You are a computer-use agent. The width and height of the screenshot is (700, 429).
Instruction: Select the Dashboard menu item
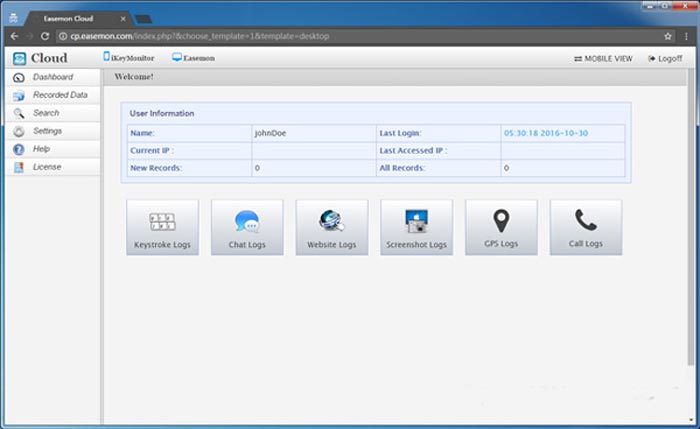(53, 77)
